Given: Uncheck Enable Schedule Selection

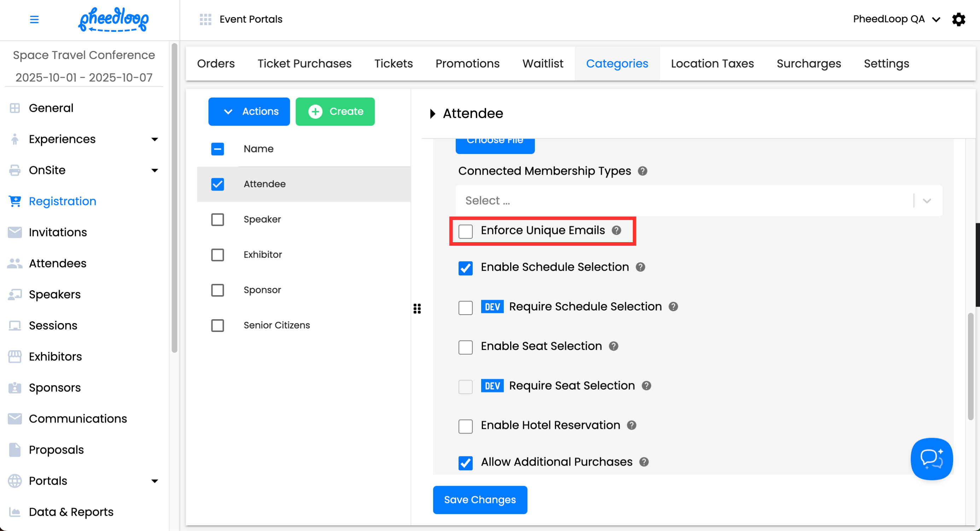Looking at the screenshot, I should coord(465,268).
